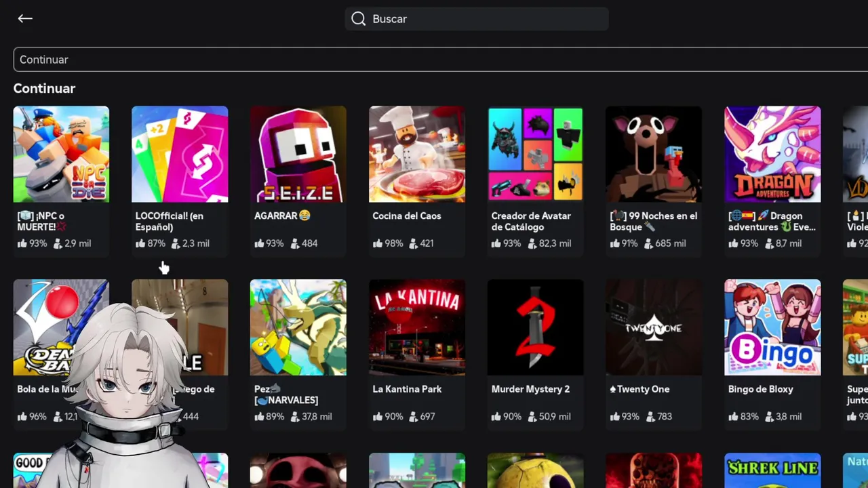Click the players icon beside 421
868x488 pixels.
point(413,243)
